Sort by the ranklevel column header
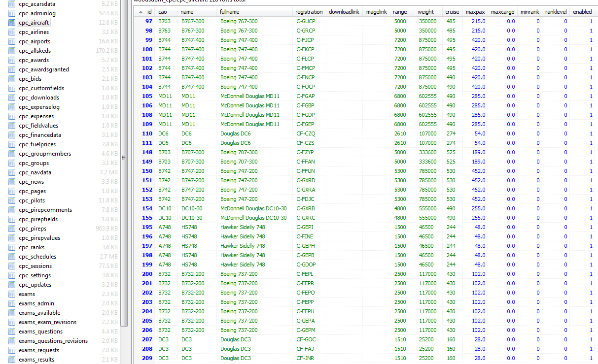 coord(556,12)
